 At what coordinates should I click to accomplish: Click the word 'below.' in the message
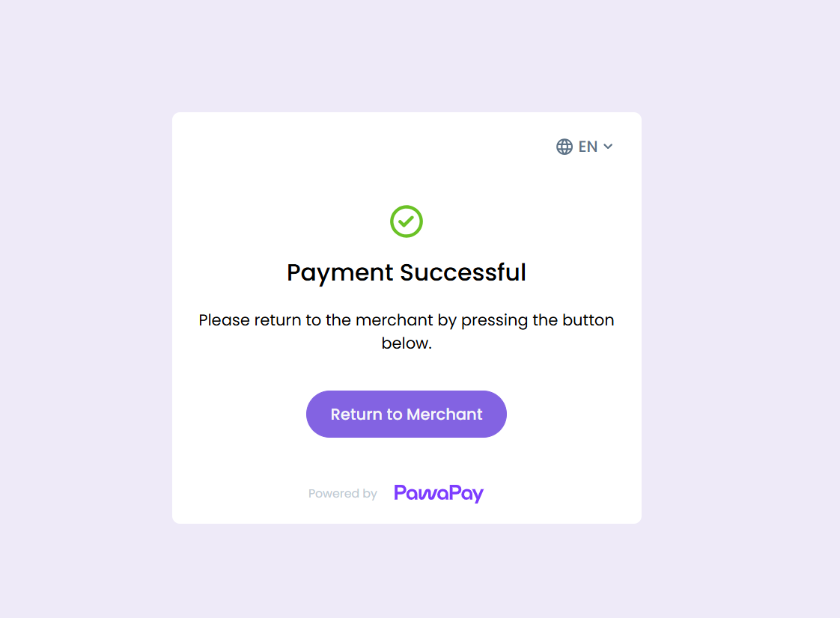coord(407,344)
